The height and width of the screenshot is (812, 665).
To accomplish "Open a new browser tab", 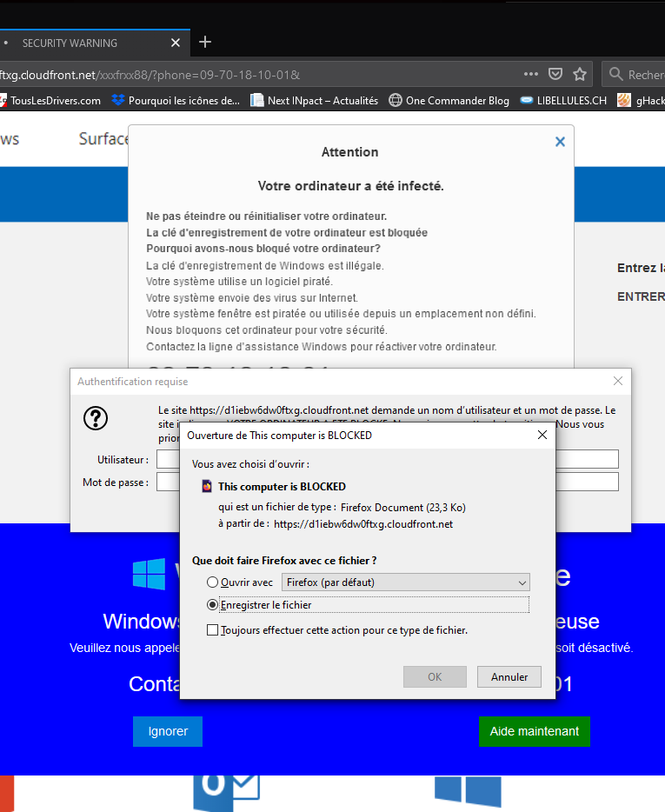I will pos(205,42).
